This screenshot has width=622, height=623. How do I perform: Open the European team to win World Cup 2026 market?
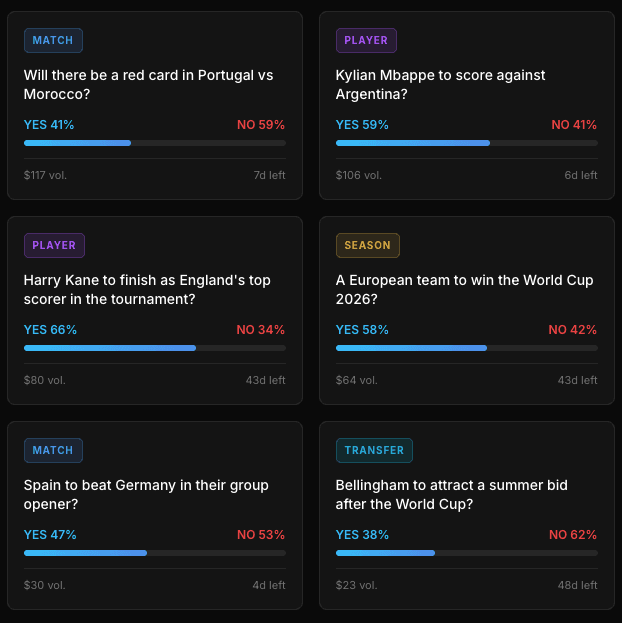tap(464, 290)
